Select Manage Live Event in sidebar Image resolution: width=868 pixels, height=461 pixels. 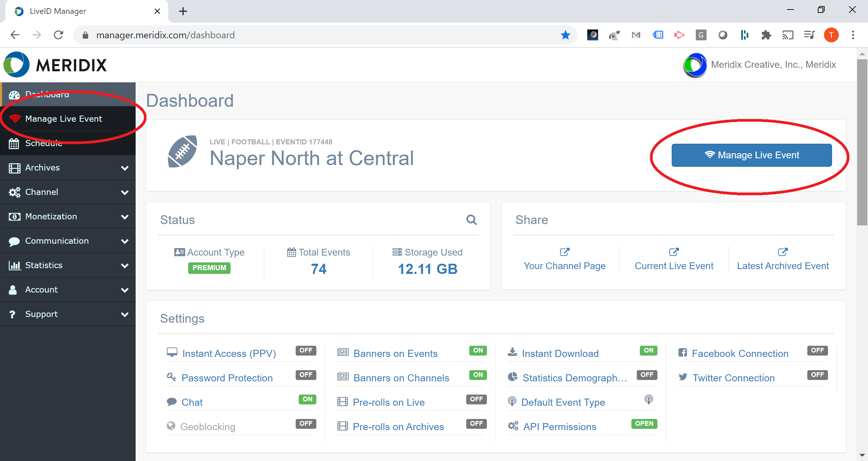click(x=64, y=119)
